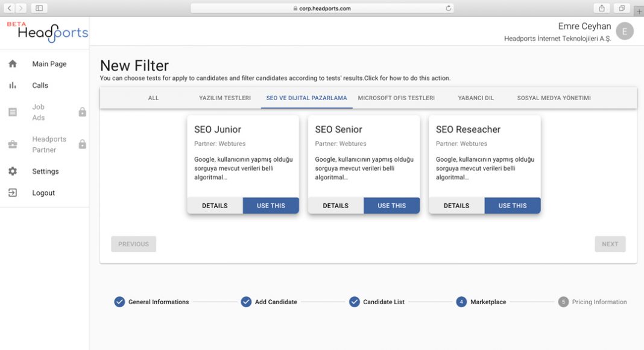Click the SEO Junior card title
Screen dimensions: 644x350
coord(218,129)
